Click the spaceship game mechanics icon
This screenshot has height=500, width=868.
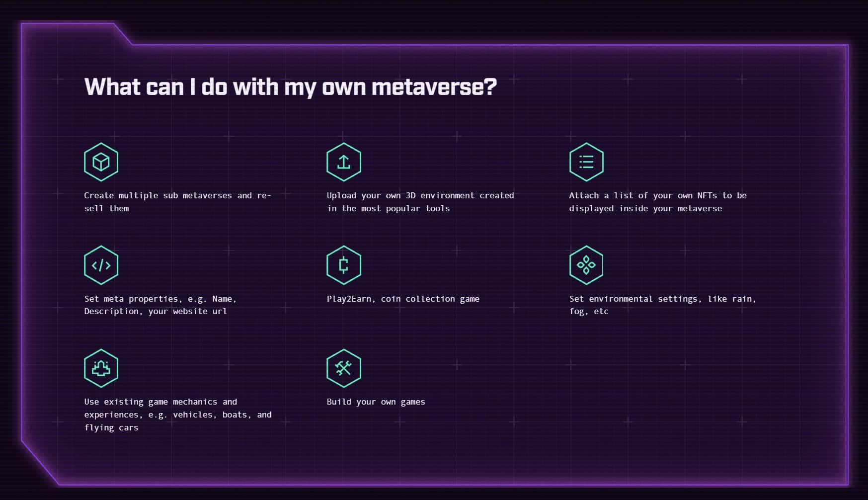(x=101, y=368)
